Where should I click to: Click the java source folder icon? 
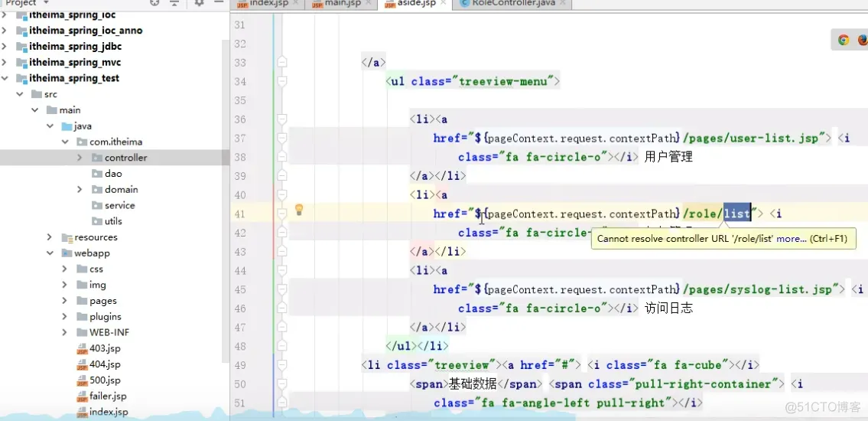pos(67,126)
